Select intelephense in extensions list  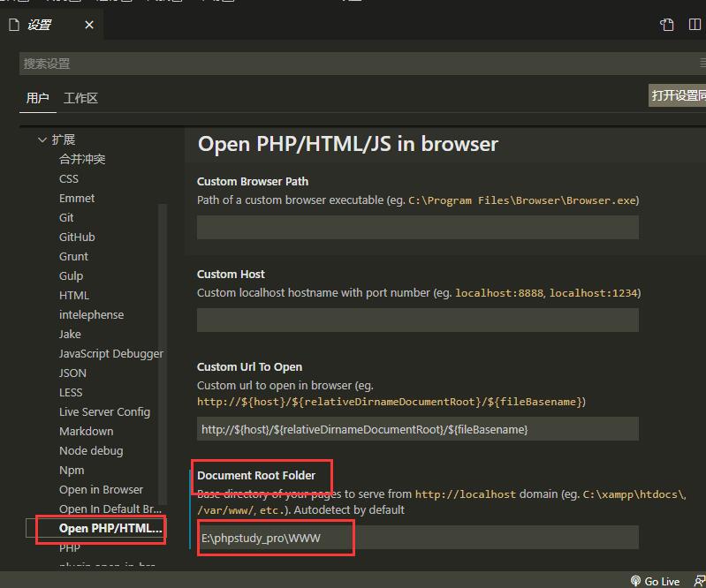[x=91, y=315]
